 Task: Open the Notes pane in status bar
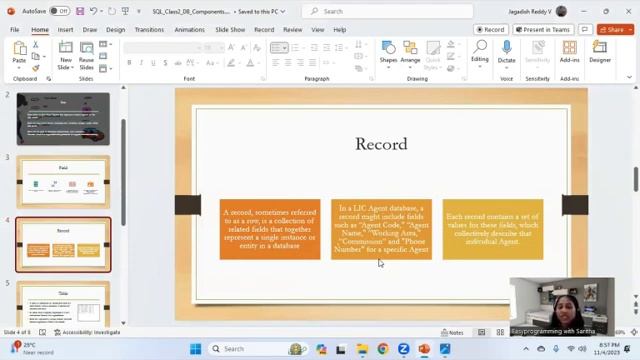452,333
